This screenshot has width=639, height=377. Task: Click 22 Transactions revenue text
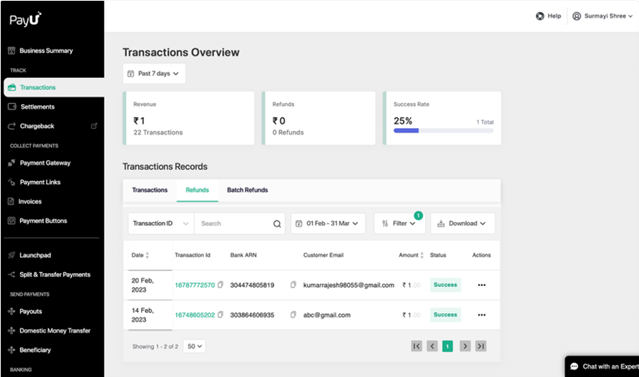pos(158,132)
